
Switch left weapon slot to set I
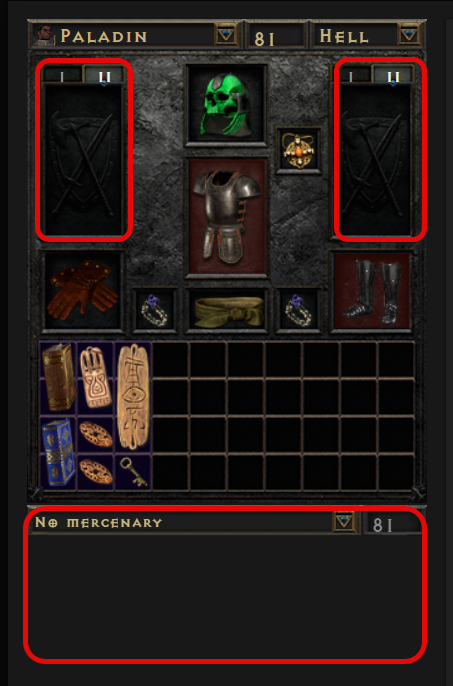coord(62,76)
